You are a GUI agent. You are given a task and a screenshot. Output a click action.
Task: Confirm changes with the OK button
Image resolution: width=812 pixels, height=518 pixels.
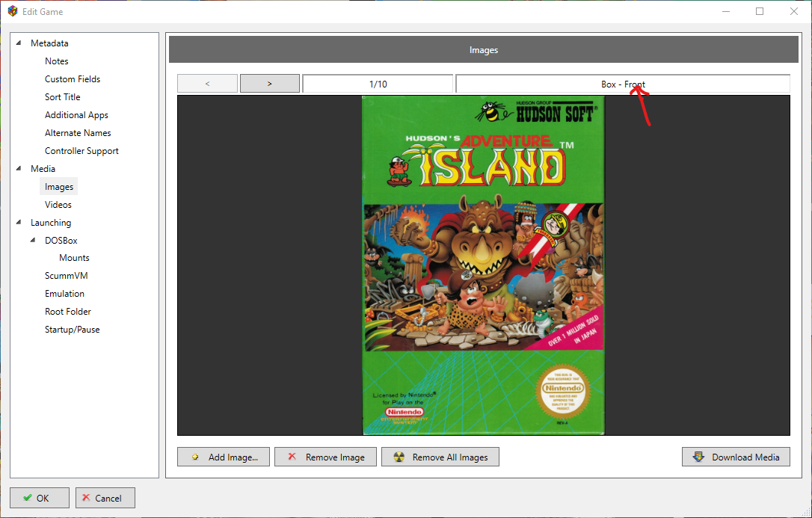click(40, 498)
